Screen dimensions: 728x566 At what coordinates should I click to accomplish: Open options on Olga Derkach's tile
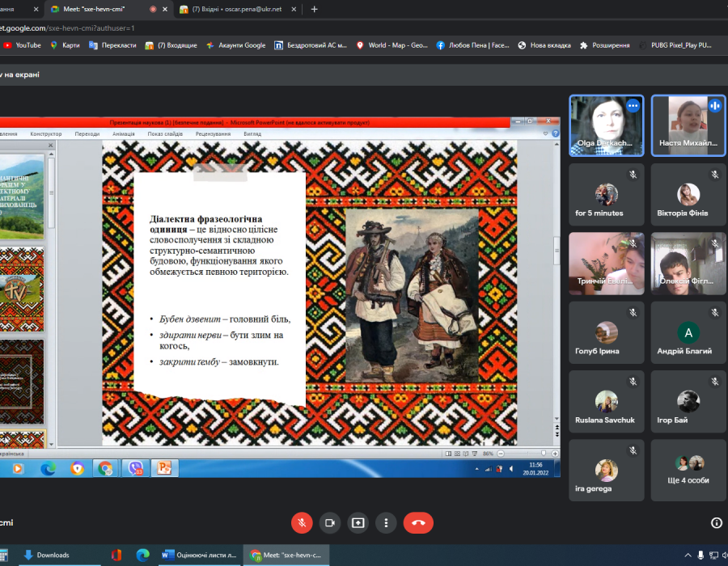[x=633, y=106]
